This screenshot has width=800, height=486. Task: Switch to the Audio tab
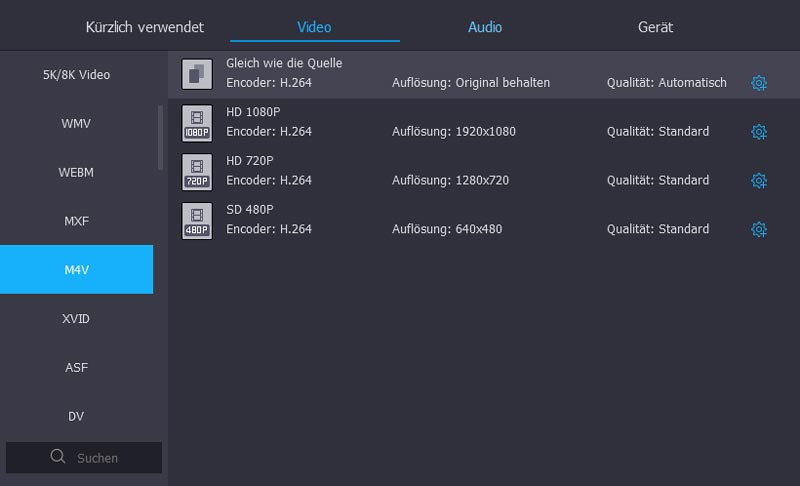point(485,27)
